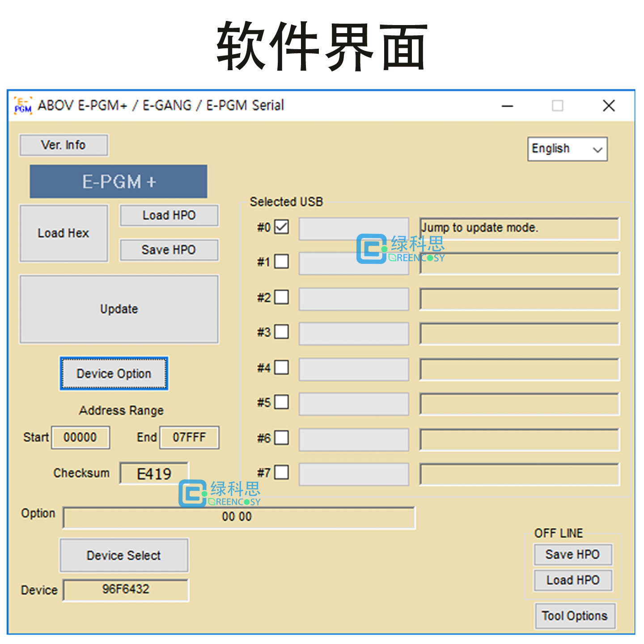Click the #3 USB device name field

(x=354, y=334)
